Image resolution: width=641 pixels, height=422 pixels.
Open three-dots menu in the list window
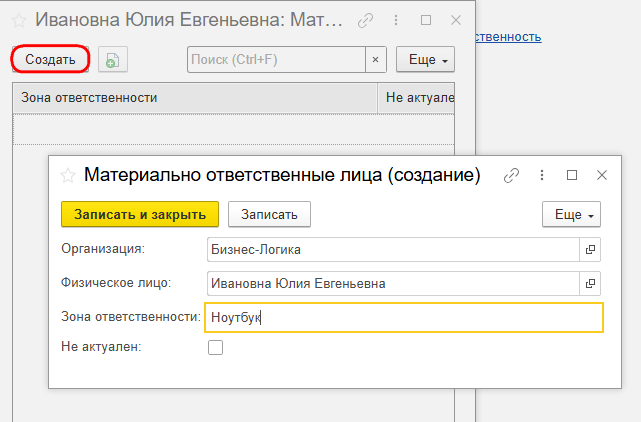coord(396,20)
